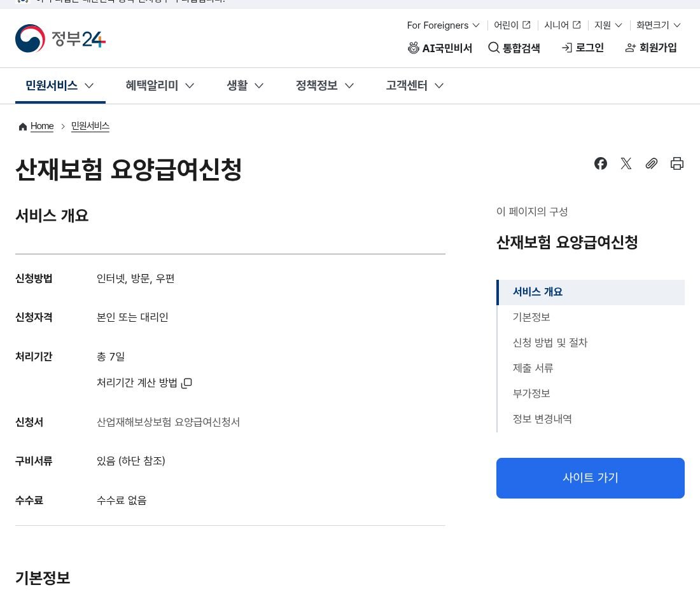Click the 인터넷, 방문, 우편 value
The width and height of the screenshot is (700, 599).
(136, 279)
